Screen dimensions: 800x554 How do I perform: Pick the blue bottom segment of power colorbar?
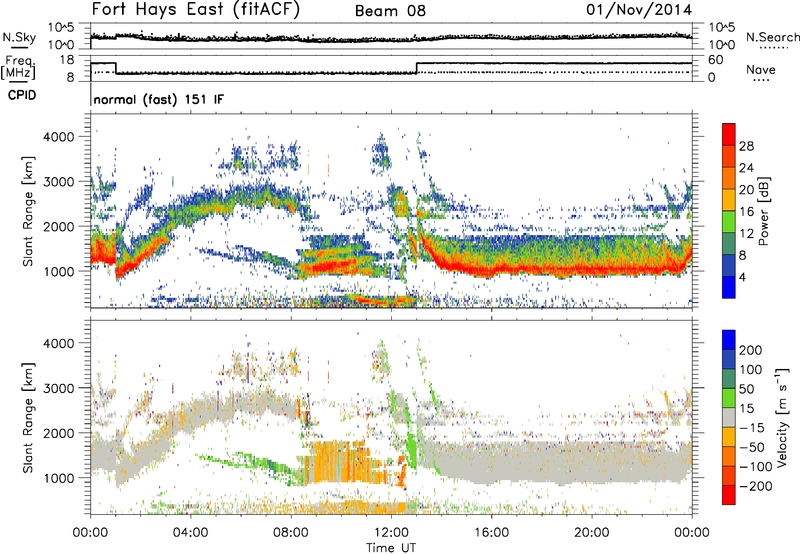[729, 287]
